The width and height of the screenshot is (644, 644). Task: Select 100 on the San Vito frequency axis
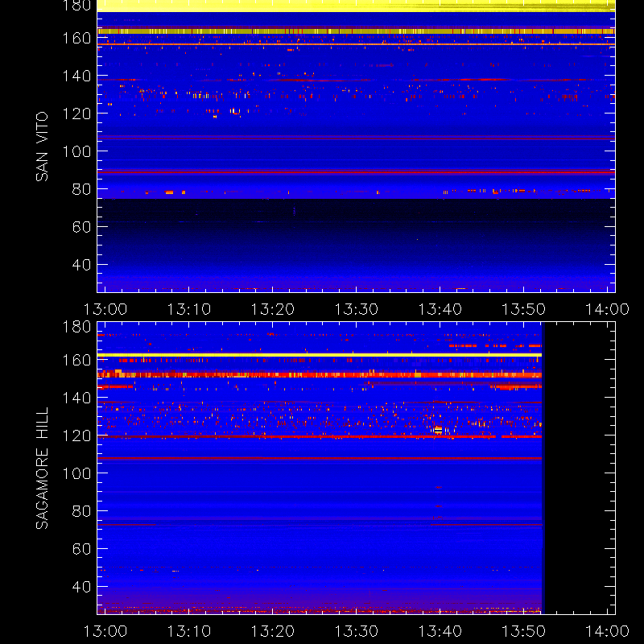click(x=76, y=151)
